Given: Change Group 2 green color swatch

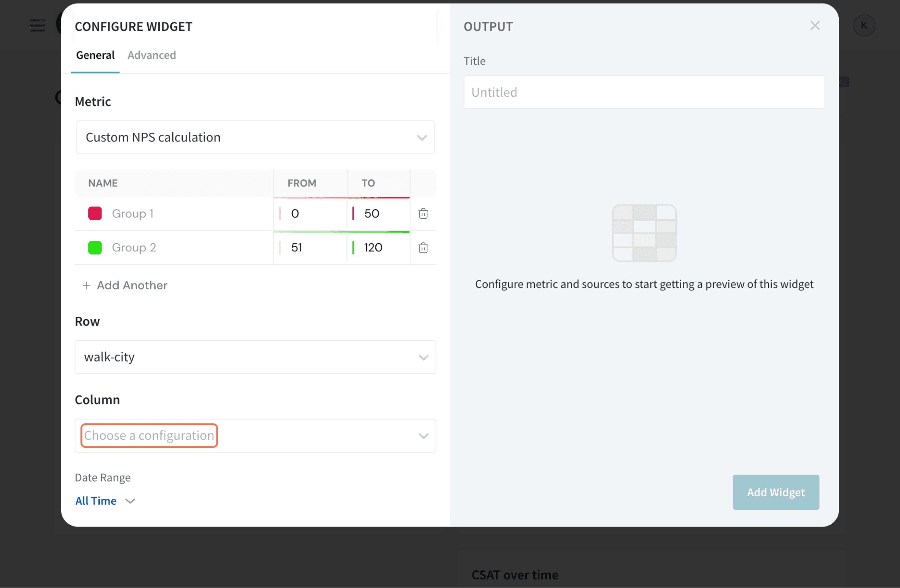Looking at the screenshot, I should tap(95, 248).
